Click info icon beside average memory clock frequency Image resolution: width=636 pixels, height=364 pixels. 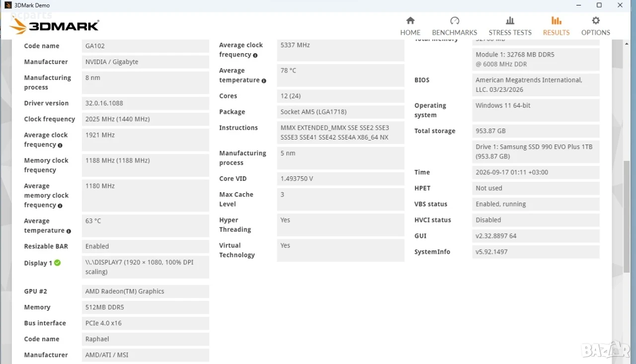[x=60, y=206]
